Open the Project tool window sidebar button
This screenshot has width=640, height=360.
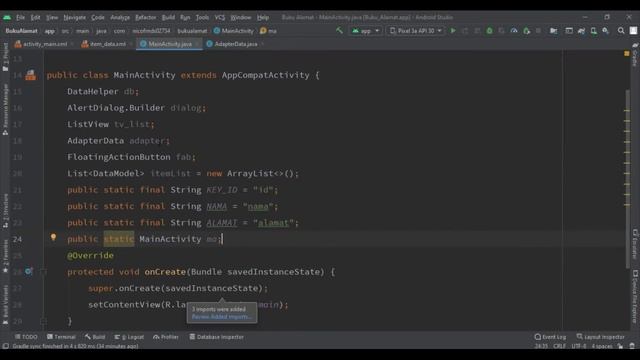tap(5, 57)
